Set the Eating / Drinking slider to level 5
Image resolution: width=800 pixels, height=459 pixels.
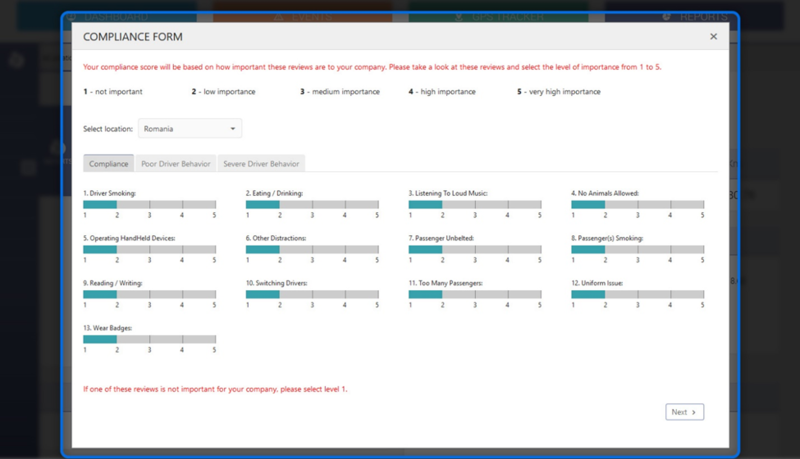coord(378,205)
